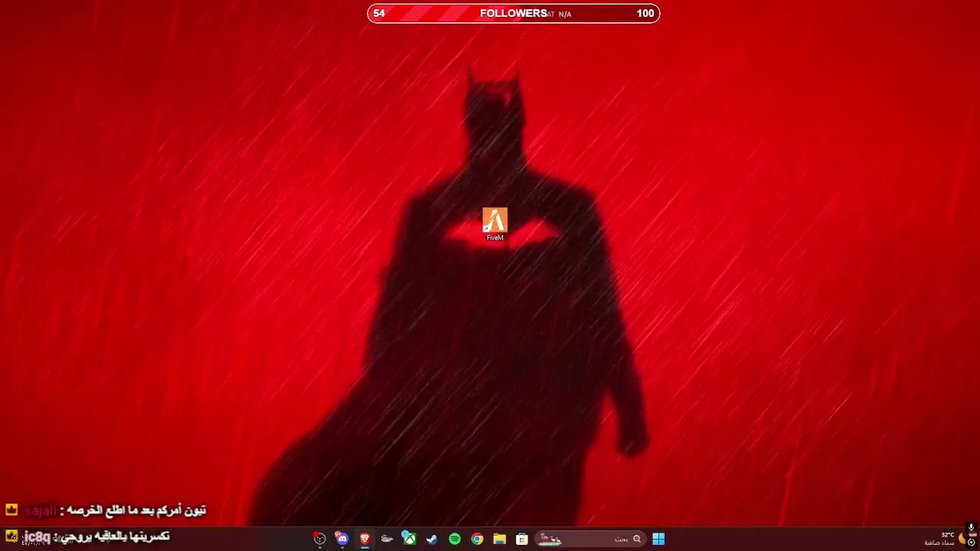The width and height of the screenshot is (980, 551).
Task: Open OBS Studio from the taskbar
Action: [x=320, y=539]
